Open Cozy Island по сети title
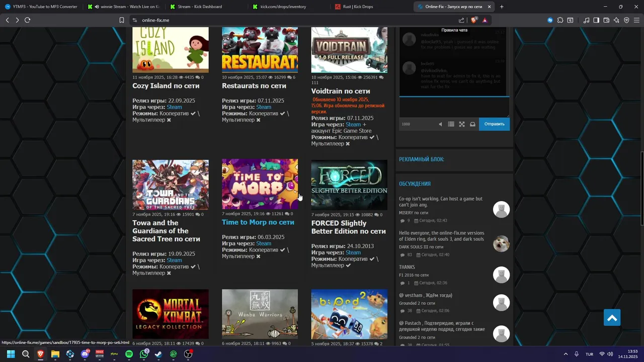This screenshot has width=644, height=362. [x=166, y=86]
